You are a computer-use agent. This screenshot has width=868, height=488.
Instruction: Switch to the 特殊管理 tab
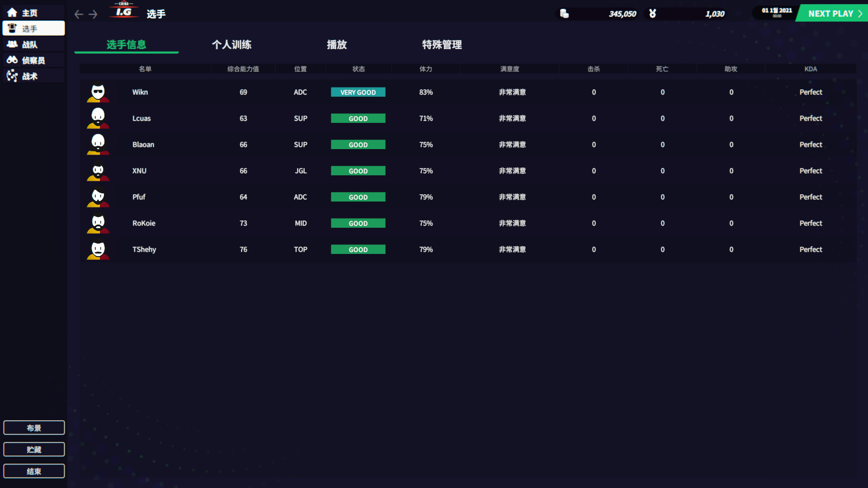tap(442, 45)
